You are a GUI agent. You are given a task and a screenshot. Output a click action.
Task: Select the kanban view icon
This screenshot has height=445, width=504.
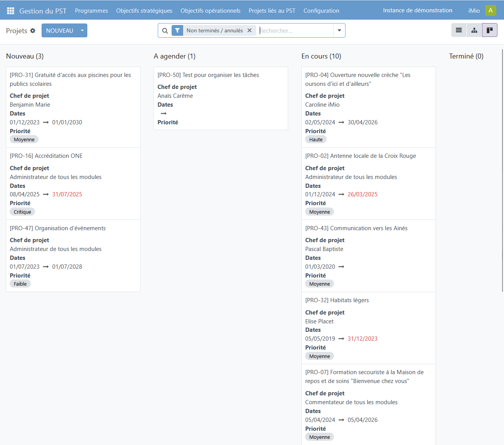tap(489, 30)
